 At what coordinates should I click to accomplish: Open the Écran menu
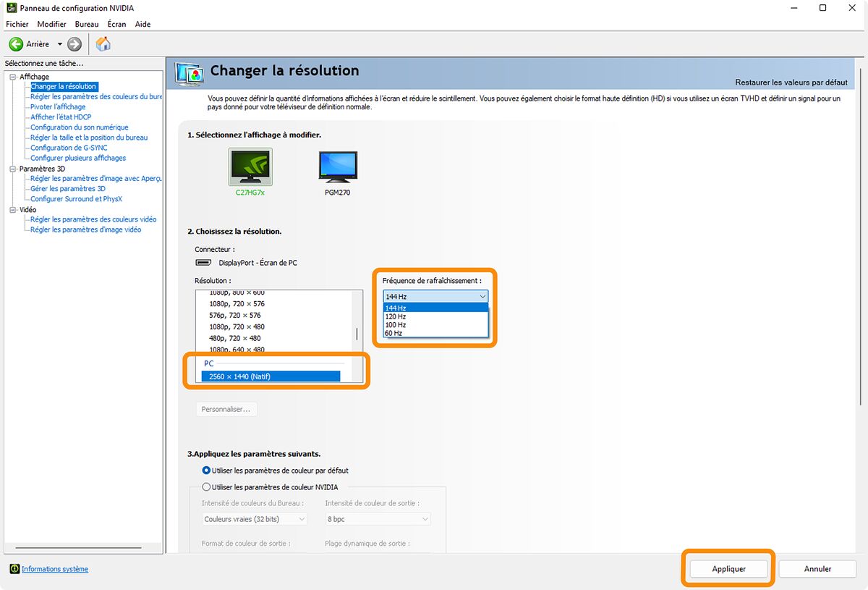pyautogui.click(x=116, y=24)
